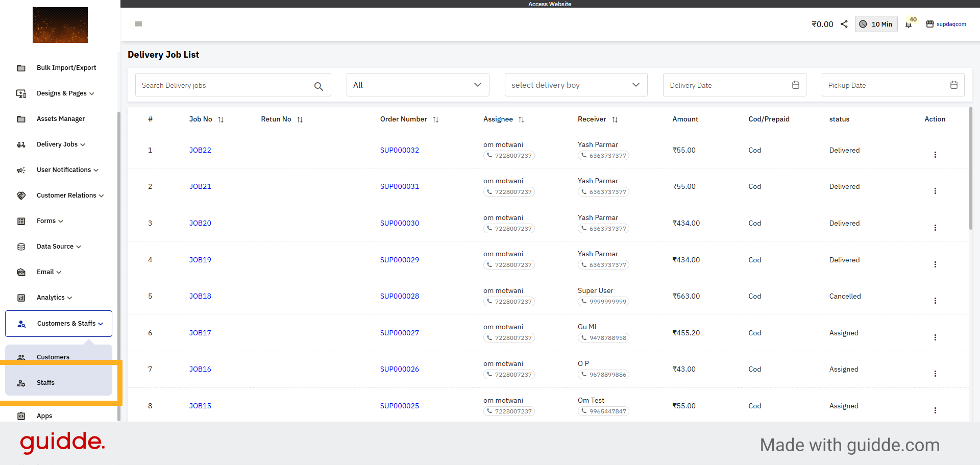Open action menu for JOB21 row
Image resolution: width=980 pixels, height=465 pixels.
pyautogui.click(x=935, y=191)
